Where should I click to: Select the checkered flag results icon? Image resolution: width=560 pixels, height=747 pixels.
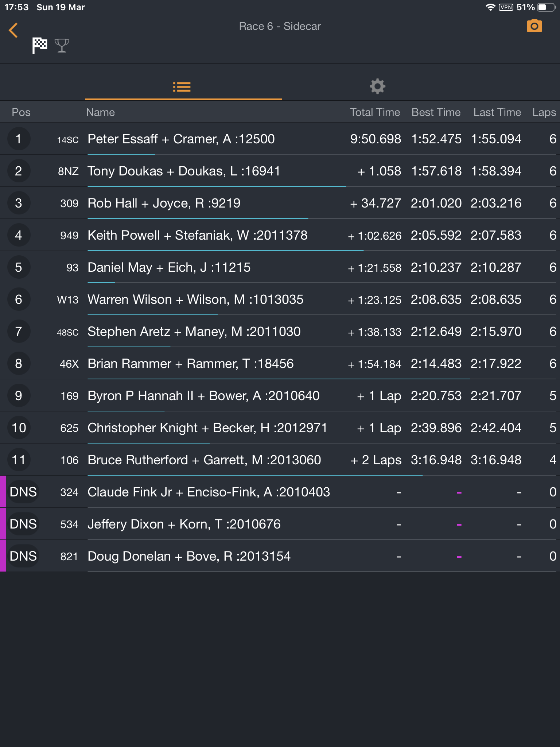[x=40, y=46]
